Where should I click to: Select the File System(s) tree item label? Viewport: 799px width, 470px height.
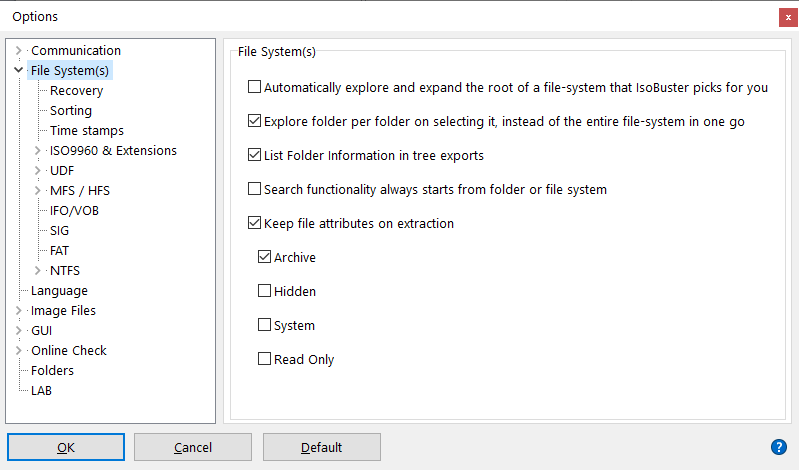[x=70, y=70]
